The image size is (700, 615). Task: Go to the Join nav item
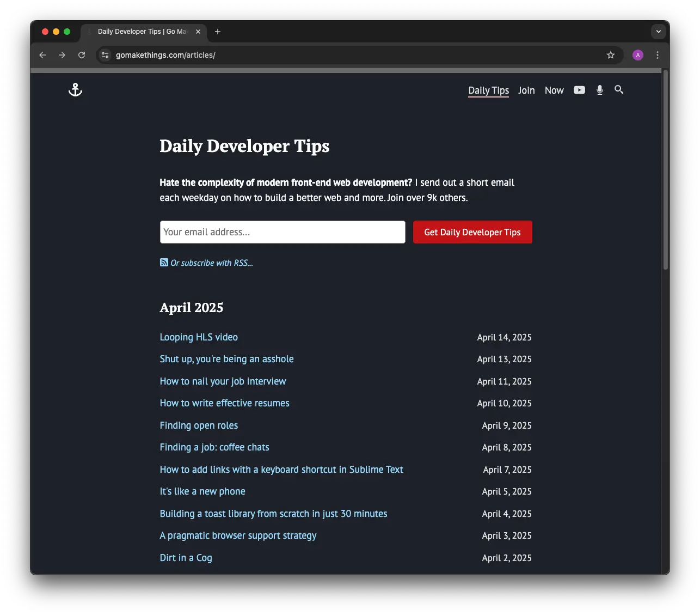click(x=526, y=90)
